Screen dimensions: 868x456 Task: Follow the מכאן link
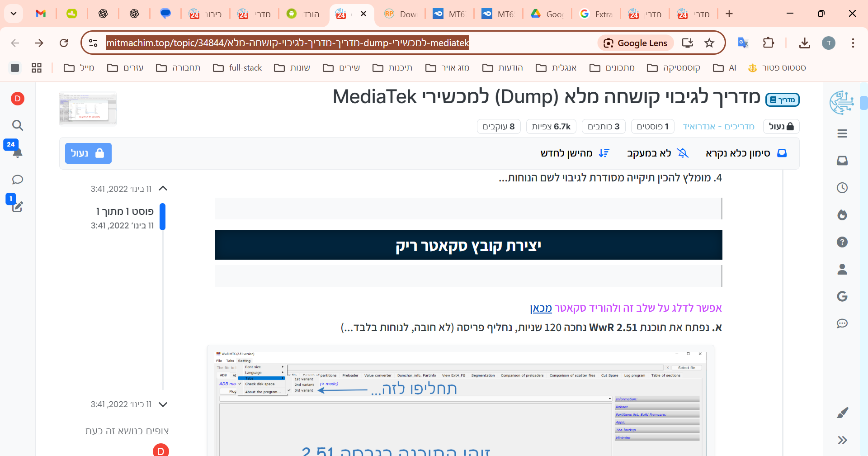[541, 308]
